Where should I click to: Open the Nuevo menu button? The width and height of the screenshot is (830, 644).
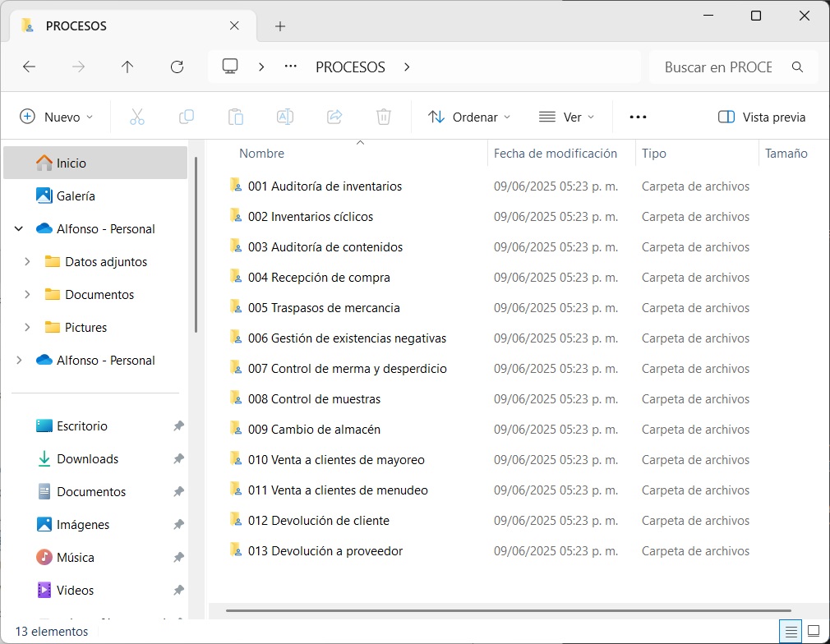point(57,117)
